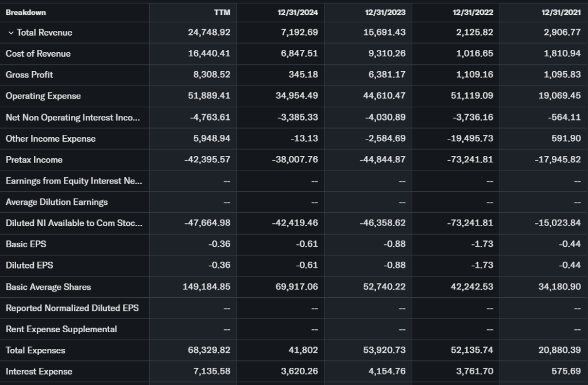Select the 2022 Pretax Income value -73,241.81
The height and width of the screenshot is (385, 588).
coord(471,160)
